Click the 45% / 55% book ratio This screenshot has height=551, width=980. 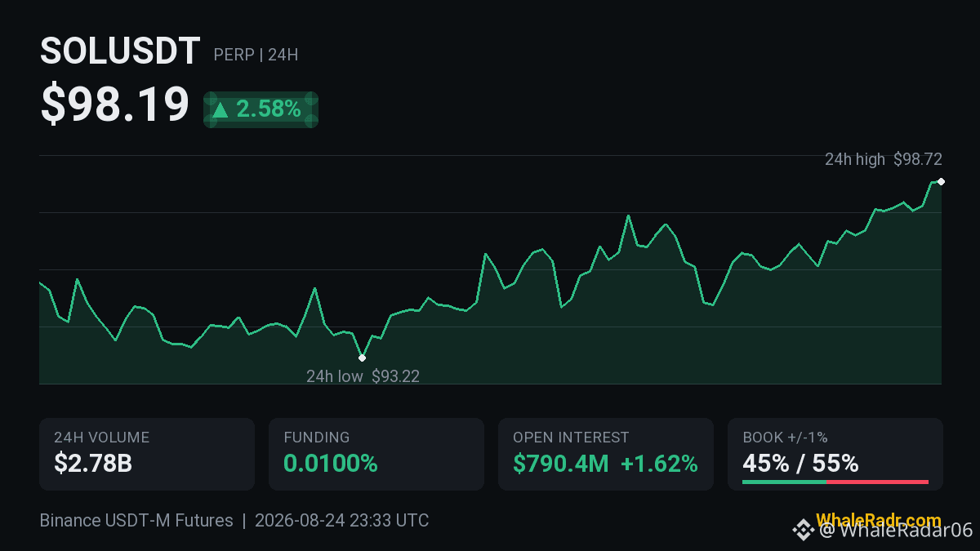pyautogui.click(x=800, y=464)
